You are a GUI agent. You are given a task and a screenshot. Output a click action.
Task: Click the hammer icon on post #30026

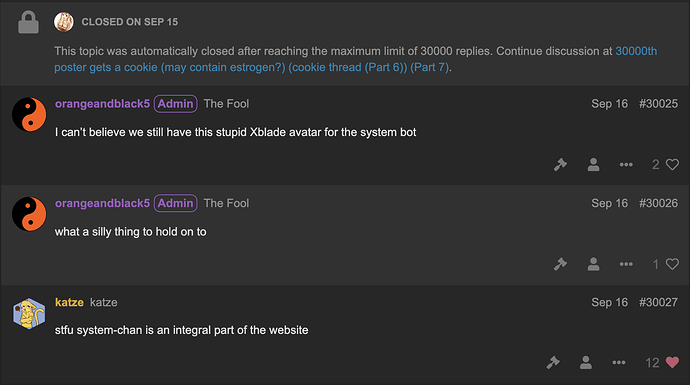tap(560, 264)
